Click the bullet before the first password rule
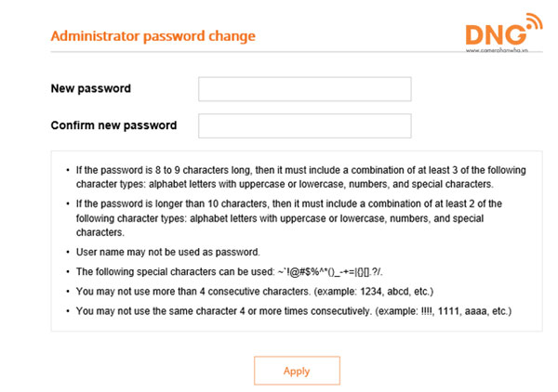 67,171
